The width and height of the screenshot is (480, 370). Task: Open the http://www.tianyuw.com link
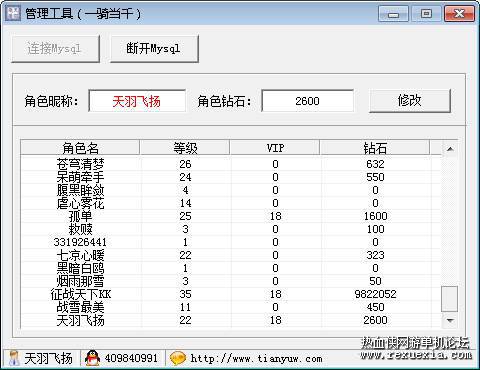[256, 359]
